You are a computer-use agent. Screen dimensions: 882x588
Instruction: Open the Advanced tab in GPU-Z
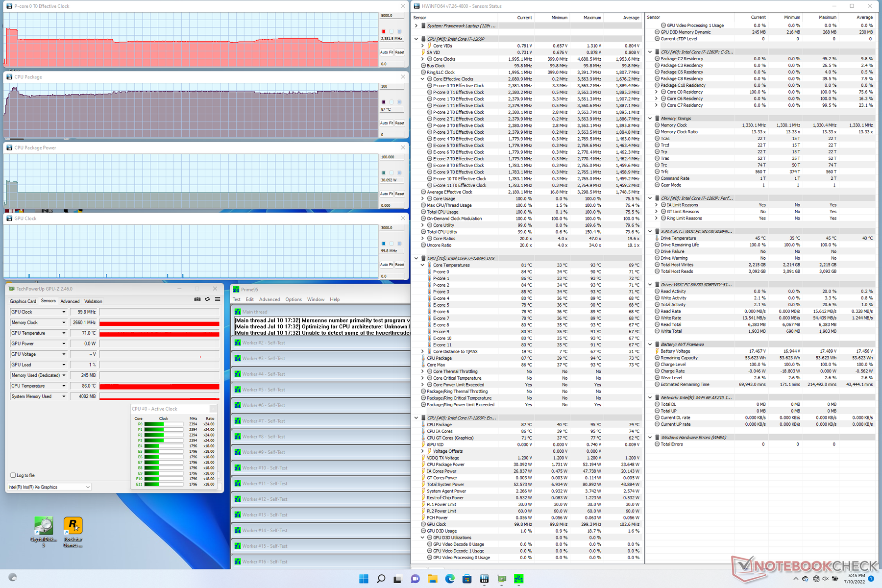[x=70, y=301]
